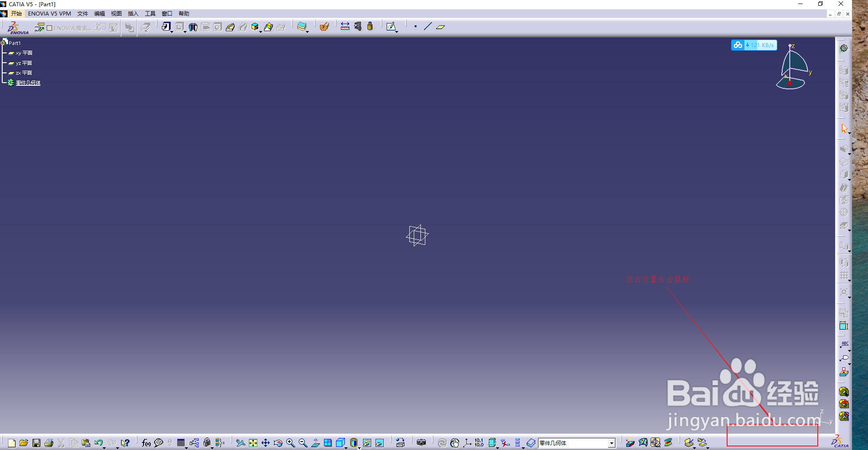Open the Pad tool dropdown arrow
Screen dimensions: 868x450
tap(172, 32)
